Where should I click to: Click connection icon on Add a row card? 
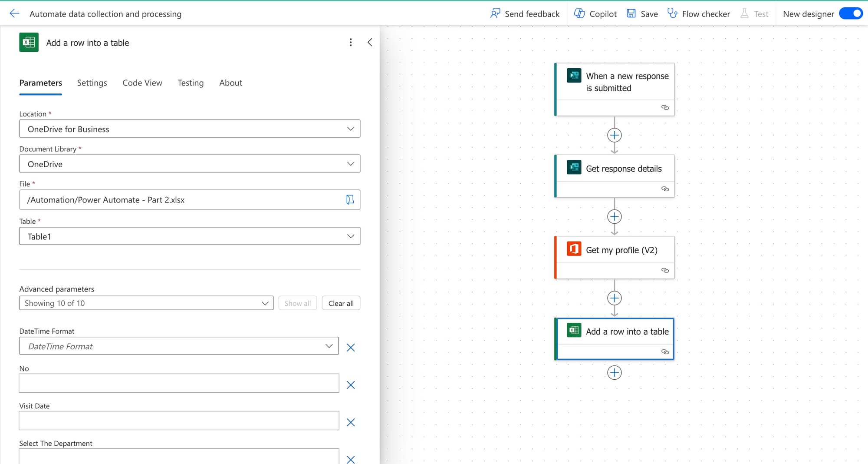[665, 351]
